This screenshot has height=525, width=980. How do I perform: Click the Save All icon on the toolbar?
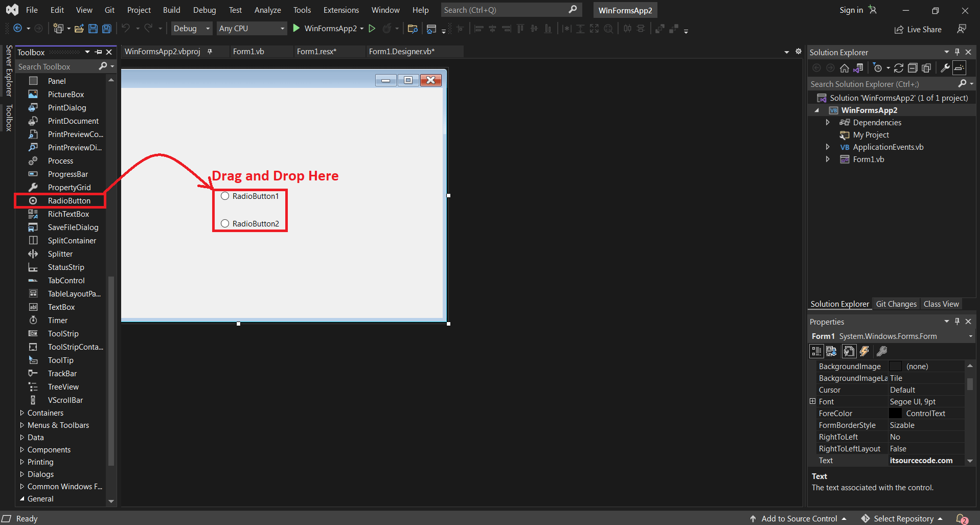pos(106,29)
